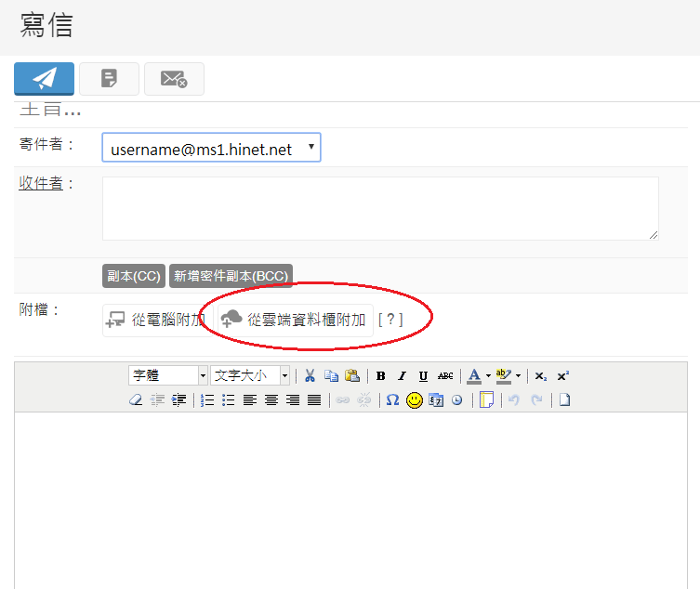Paste from clipboard in editor toolbar
700x589 pixels.
point(352,375)
